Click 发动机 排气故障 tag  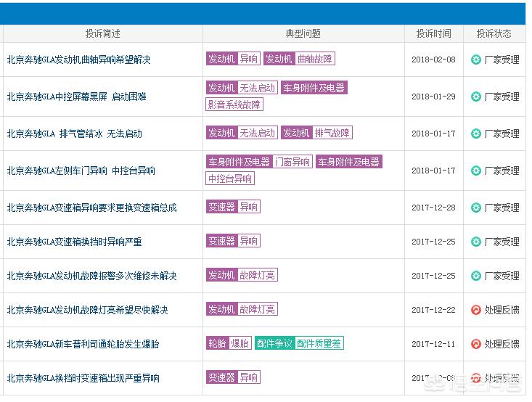(316, 133)
